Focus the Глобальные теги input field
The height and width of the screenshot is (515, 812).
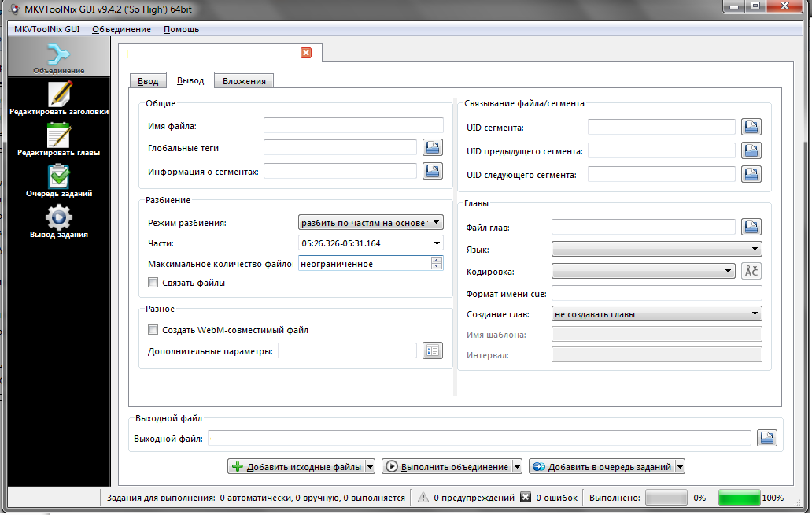coord(340,147)
